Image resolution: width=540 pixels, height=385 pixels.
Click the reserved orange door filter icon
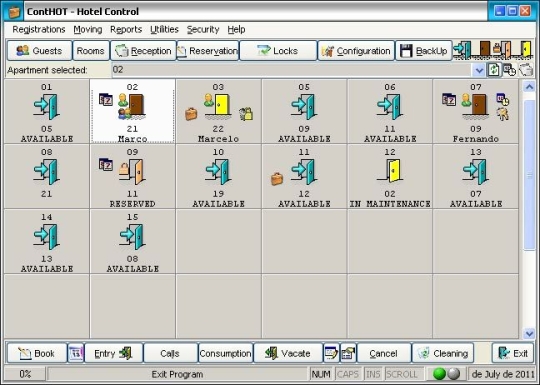click(503, 50)
